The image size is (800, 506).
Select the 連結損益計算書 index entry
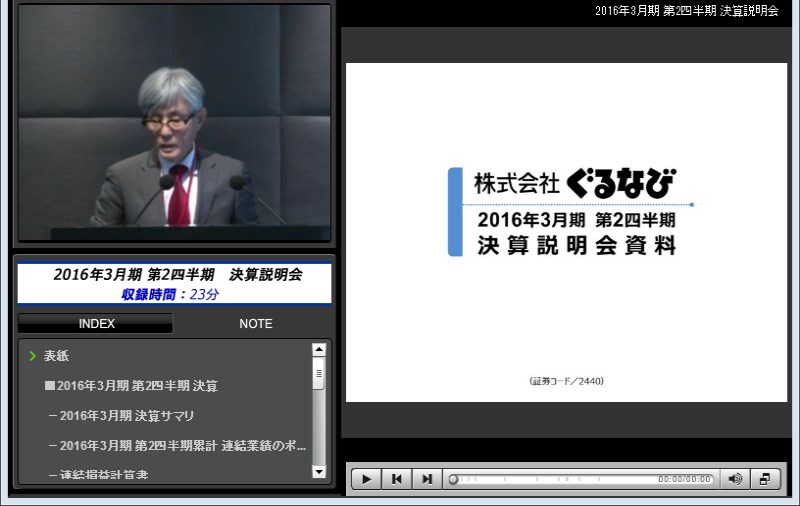point(98,474)
